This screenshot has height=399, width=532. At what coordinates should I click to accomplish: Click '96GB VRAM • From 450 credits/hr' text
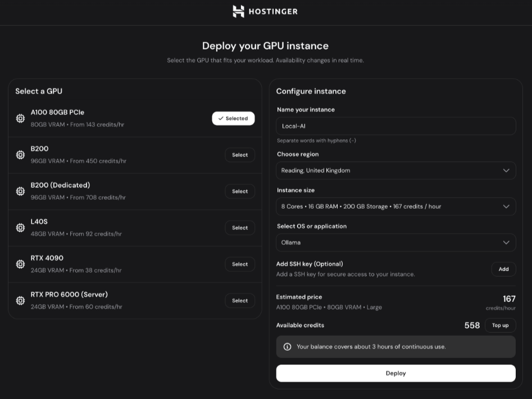click(79, 161)
